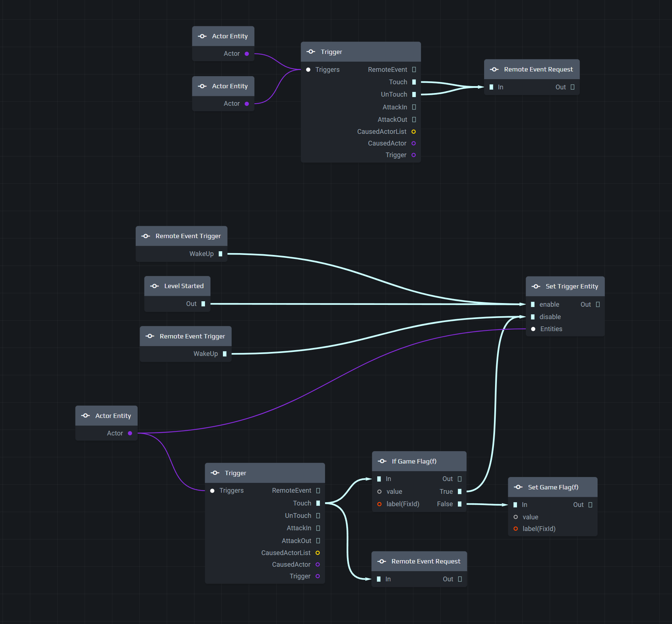Click label(FixId) pin on If Game Flag(f)

(379, 504)
